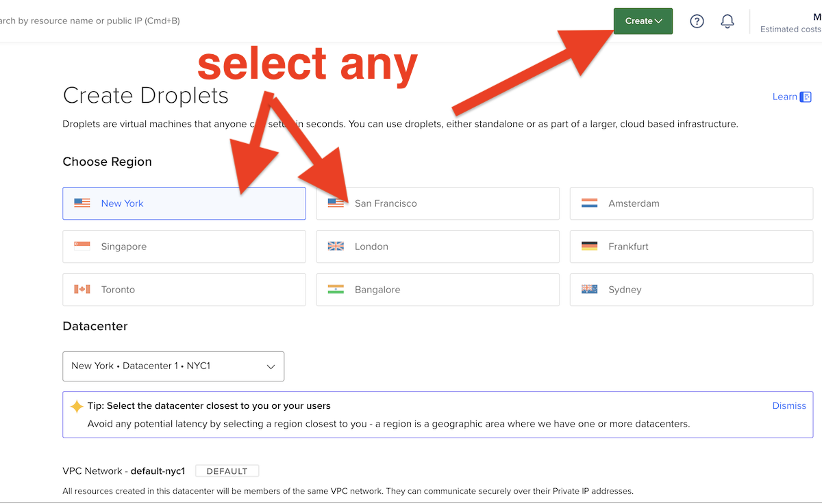Click the India flag icon
This screenshot has width=822, height=504.
336,290
